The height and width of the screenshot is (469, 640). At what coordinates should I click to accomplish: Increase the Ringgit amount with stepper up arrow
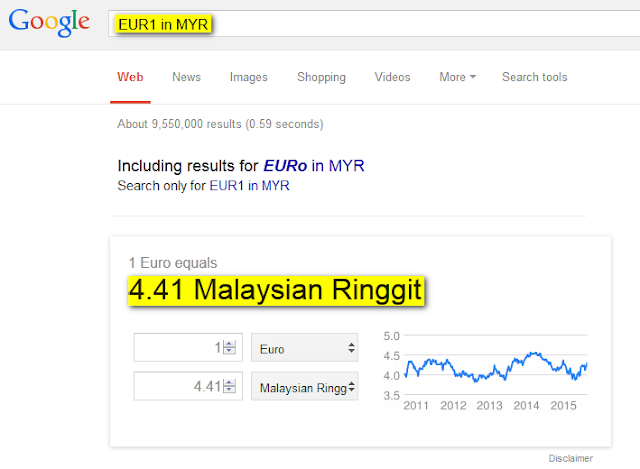pyautogui.click(x=229, y=382)
